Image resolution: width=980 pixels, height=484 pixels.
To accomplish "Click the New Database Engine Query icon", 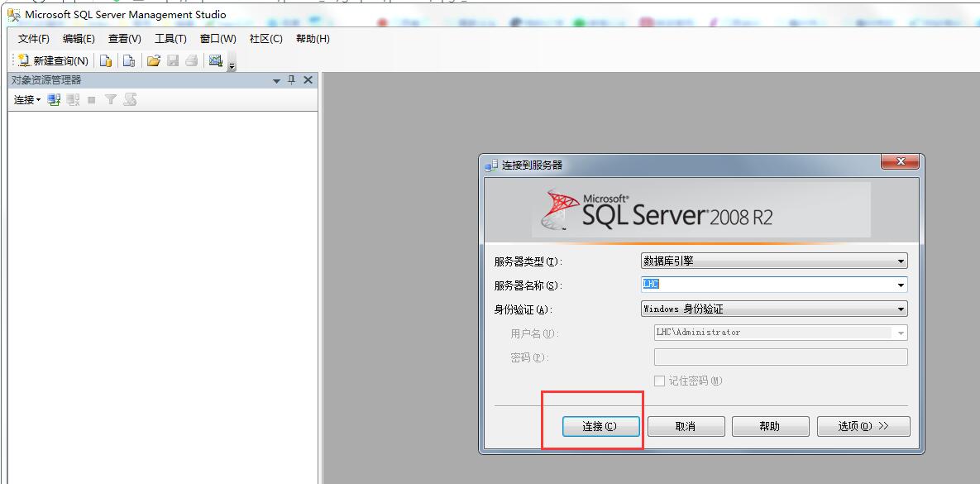I will (x=107, y=60).
